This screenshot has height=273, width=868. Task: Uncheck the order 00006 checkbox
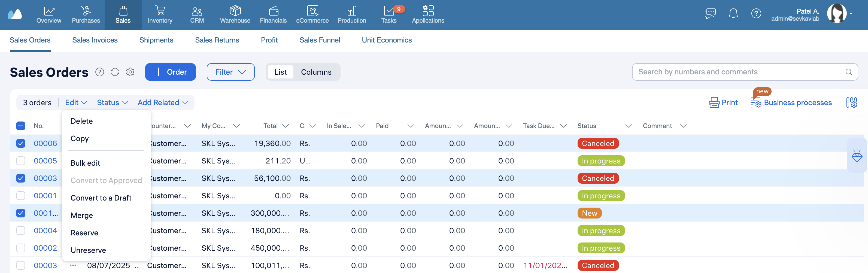coord(20,144)
